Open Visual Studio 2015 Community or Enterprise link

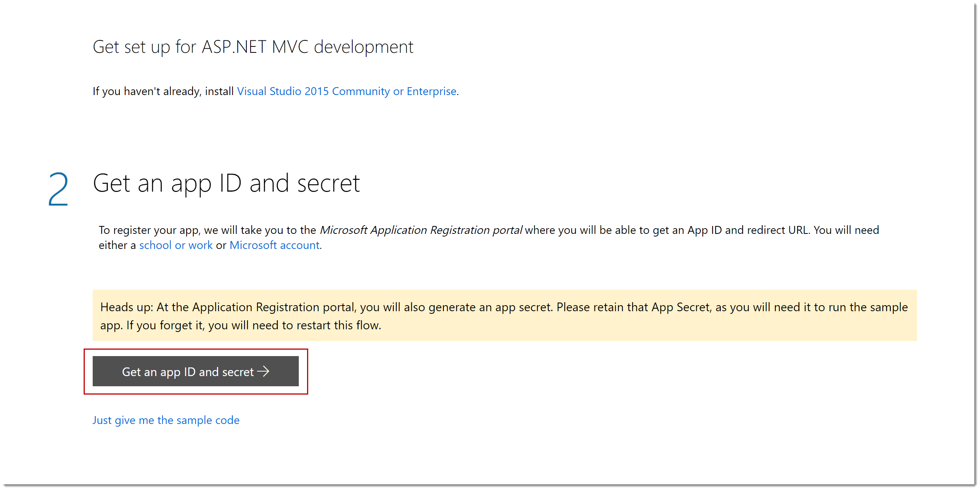pos(346,91)
